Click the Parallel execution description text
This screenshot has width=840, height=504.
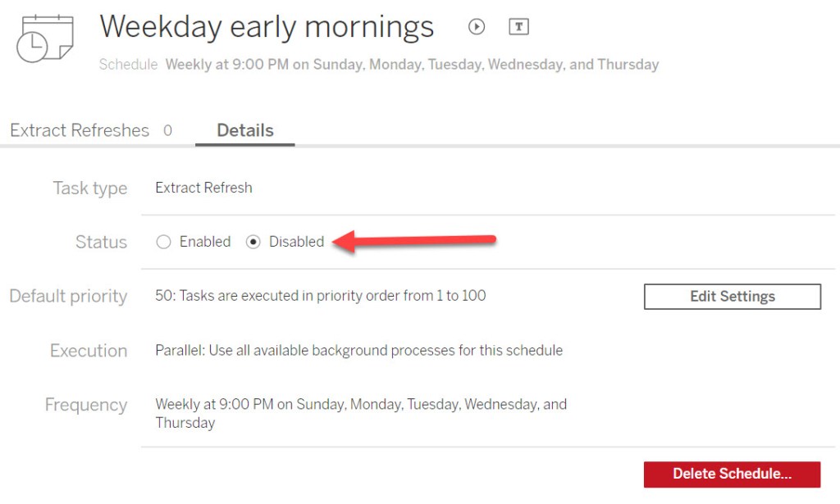[358, 350]
